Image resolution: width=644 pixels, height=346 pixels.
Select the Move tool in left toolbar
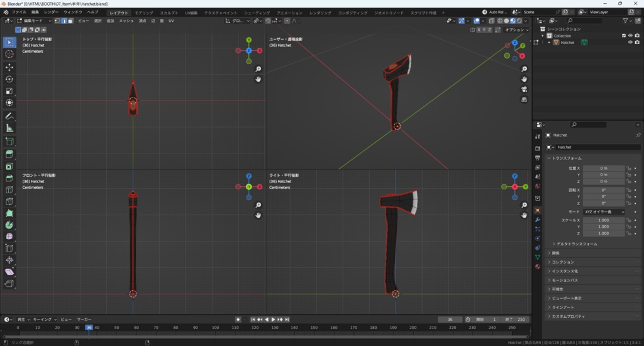click(9, 67)
